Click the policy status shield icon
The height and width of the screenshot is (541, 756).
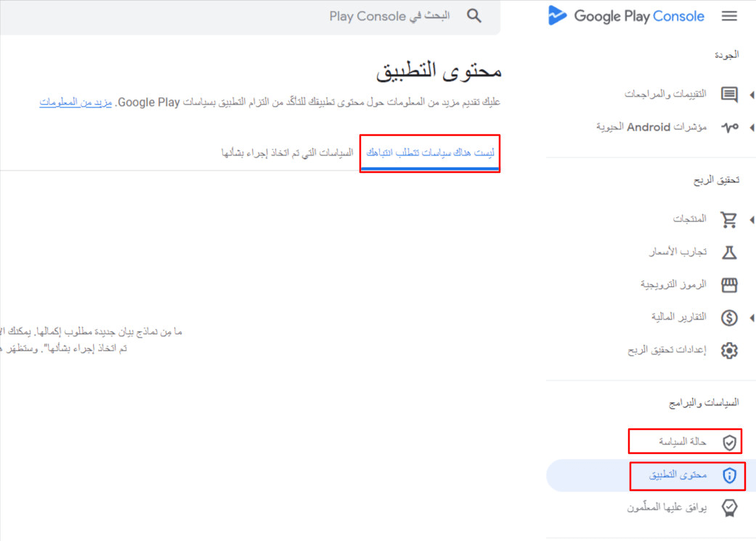point(729,442)
